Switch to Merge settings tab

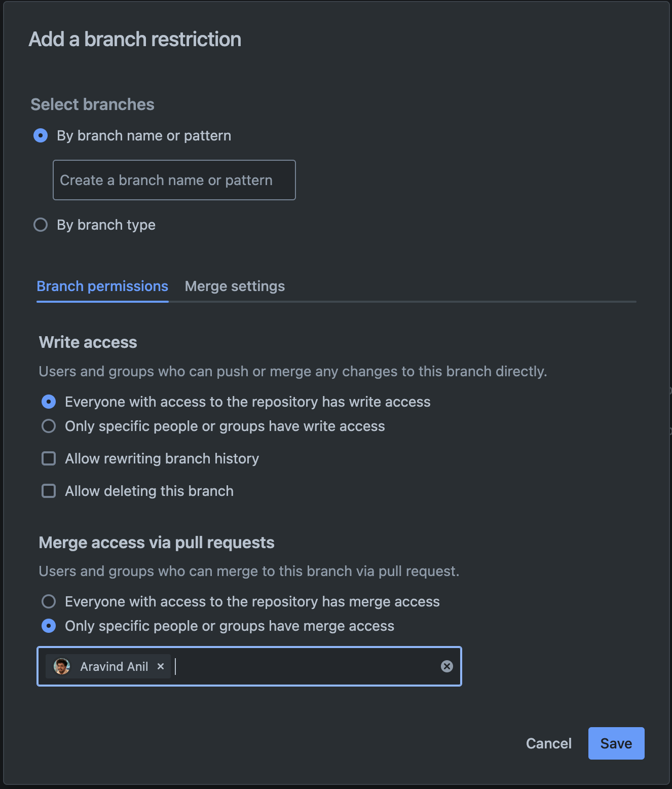pyautogui.click(x=235, y=286)
